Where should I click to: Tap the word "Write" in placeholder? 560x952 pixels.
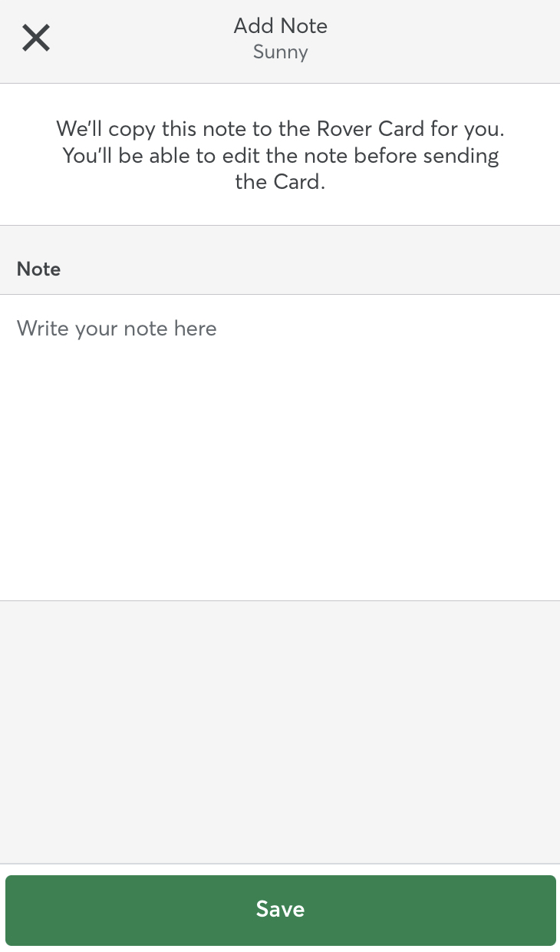[x=43, y=329]
